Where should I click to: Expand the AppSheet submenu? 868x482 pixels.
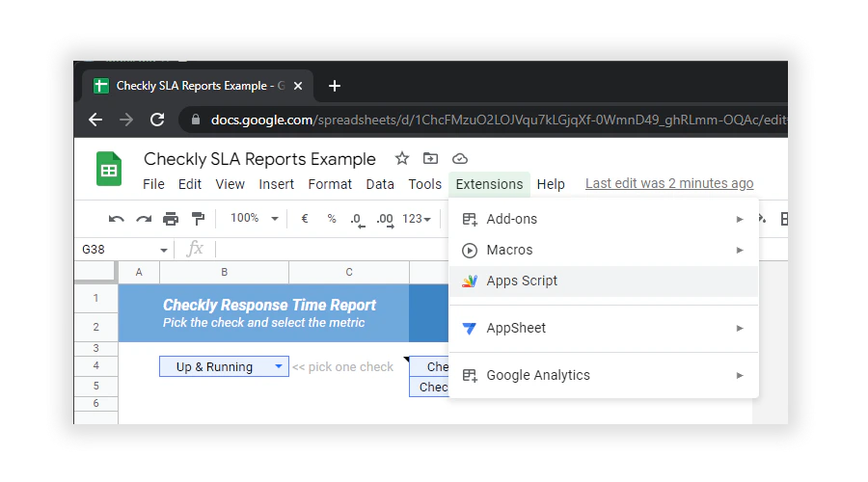click(604, 328)
